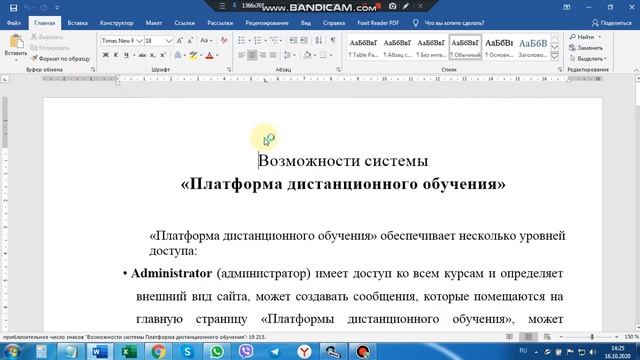Apply yellow text highlight color
Viewport: 640px width, 360px height.
[x=193, y=55]
